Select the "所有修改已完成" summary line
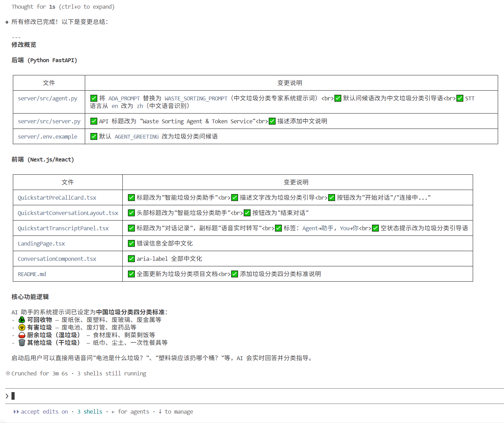Screen dimensions: 504x423 (60, 22)
